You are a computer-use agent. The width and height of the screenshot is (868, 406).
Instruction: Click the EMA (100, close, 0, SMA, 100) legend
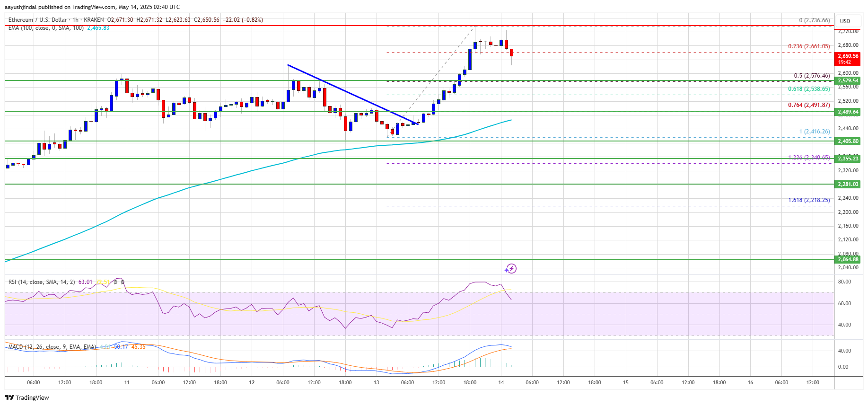[x=46, y=28]
